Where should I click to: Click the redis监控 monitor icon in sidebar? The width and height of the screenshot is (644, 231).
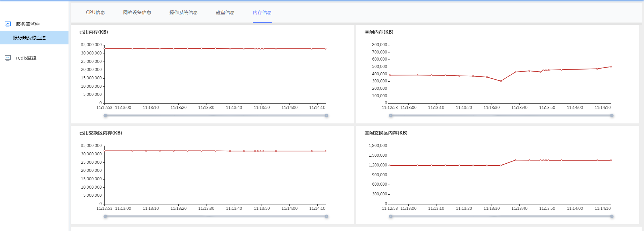(x=8, y=58)
